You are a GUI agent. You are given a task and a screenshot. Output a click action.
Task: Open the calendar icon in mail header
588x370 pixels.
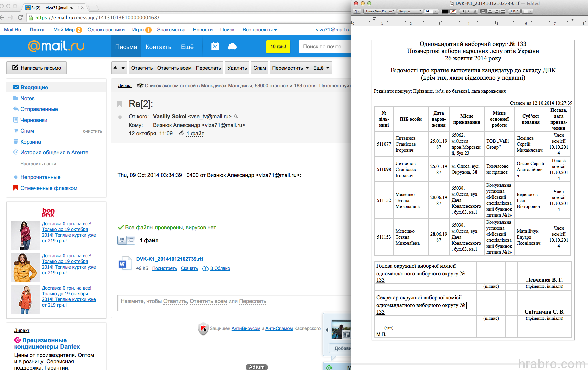tap(215, 46)
